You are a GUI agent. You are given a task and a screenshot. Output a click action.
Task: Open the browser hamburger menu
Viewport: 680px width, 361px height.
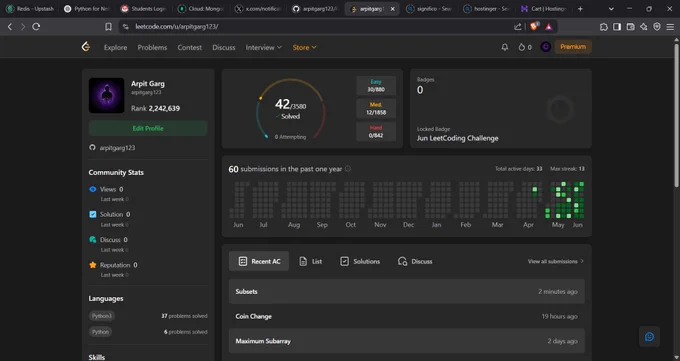[670, 26]
